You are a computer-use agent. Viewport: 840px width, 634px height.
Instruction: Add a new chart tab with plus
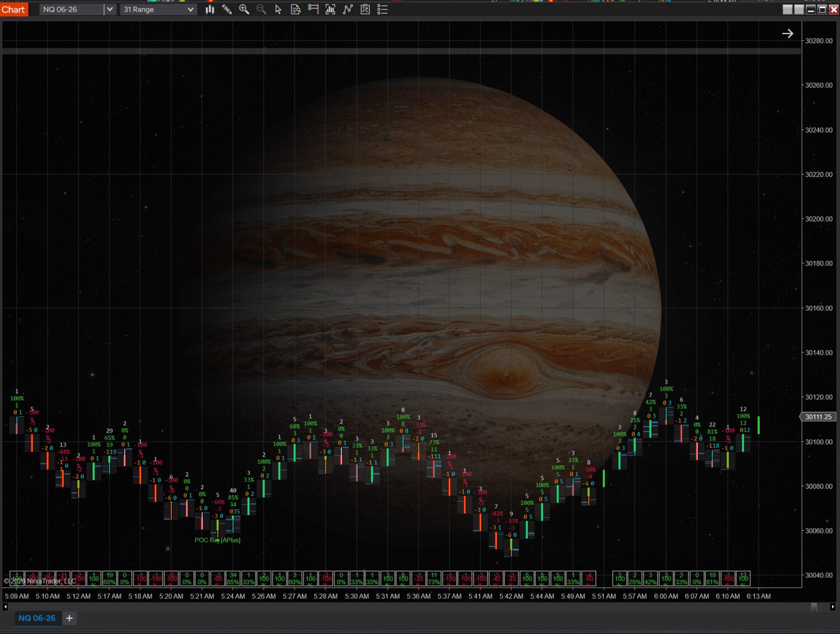[x=69, y=618]
